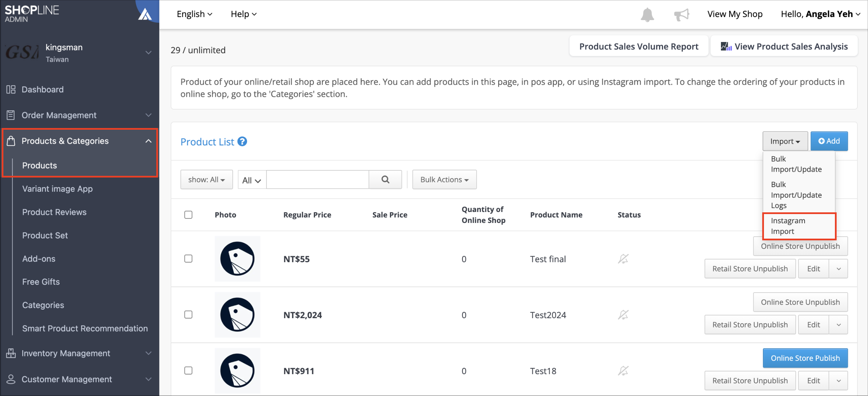Check the Test2024 product row checkbox
Image resolution: width=868 pixels, height=396 pixels.
(188, 315)
